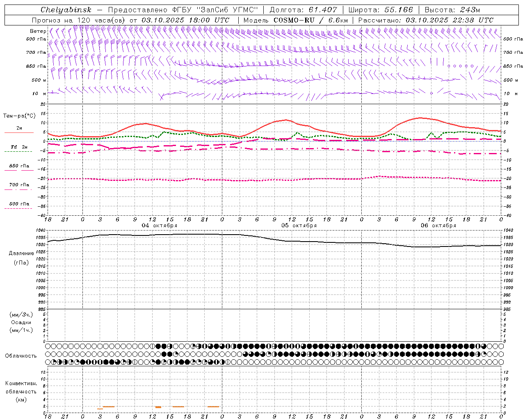The width and height of the screenshot is (525, 420).
Task: Click the 500 м wind level label on left
Action: click(x=39, y=80)
